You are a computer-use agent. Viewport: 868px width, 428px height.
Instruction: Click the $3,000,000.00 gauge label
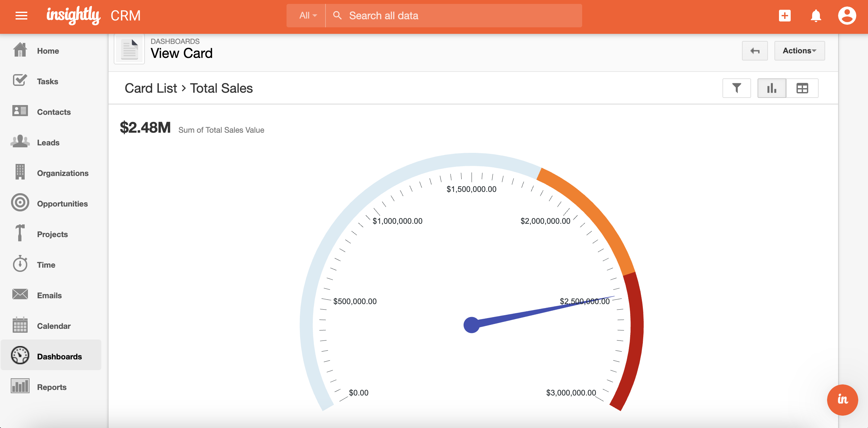click(x=571, y=393)
